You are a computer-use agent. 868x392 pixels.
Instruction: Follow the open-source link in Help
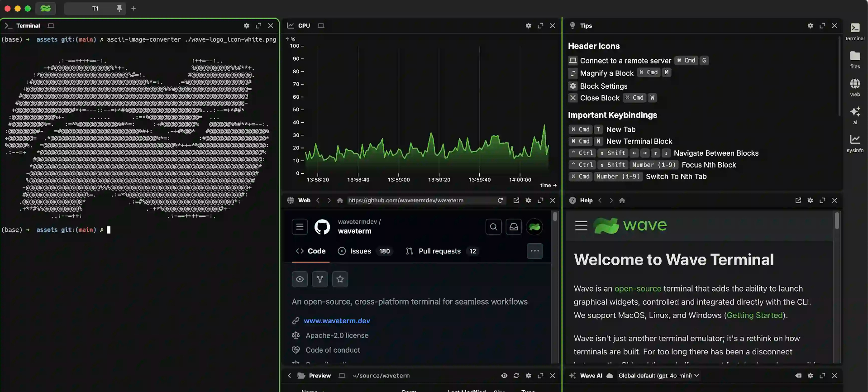[638, 289]
